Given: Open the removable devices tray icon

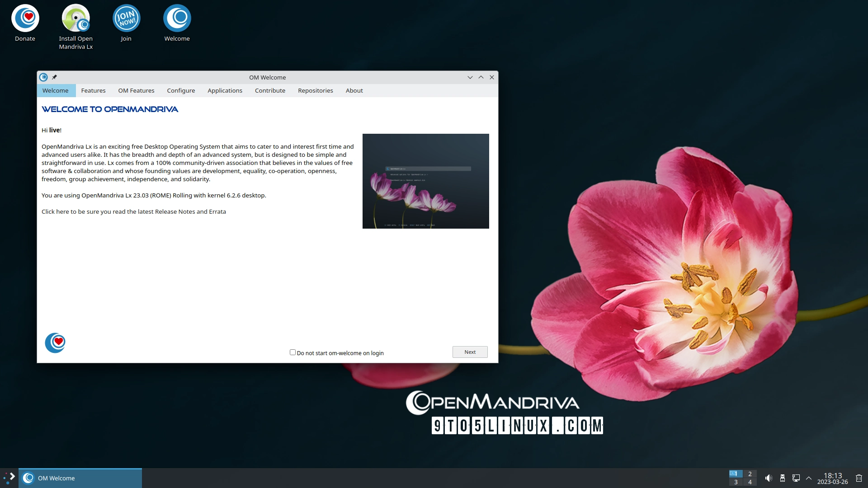Looking at the screenshot, I should [x=783, y=478].
